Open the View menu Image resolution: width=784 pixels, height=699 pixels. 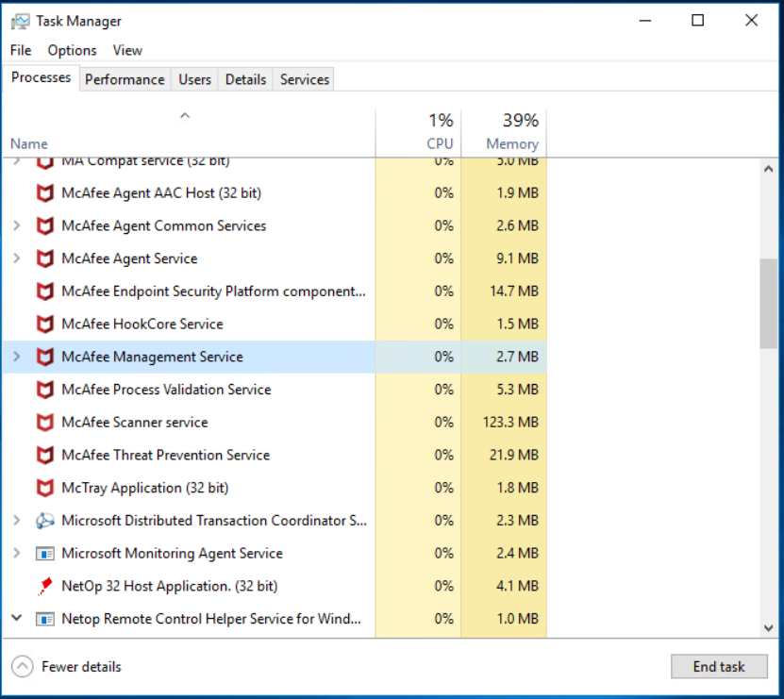coord(127,51)
